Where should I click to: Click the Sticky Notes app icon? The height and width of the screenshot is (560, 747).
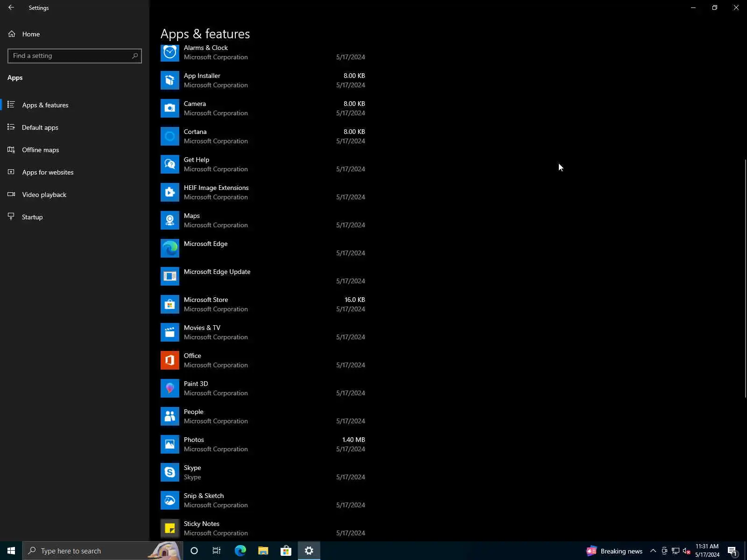[x=170, y=528]
